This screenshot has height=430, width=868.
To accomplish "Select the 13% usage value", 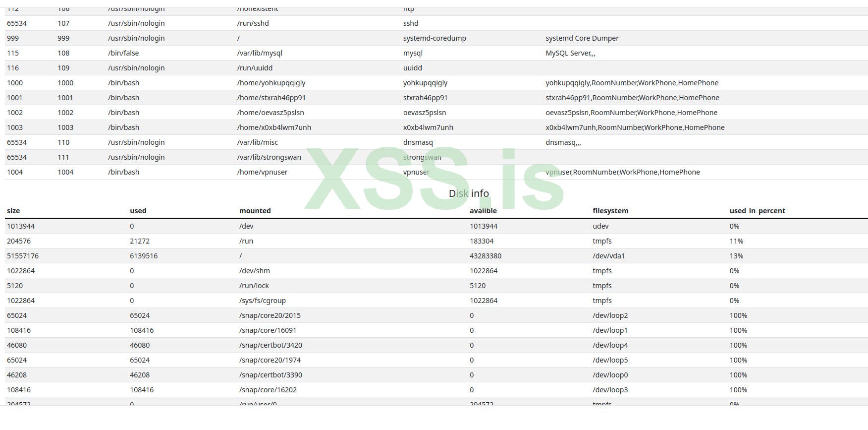I will (736, 256).
